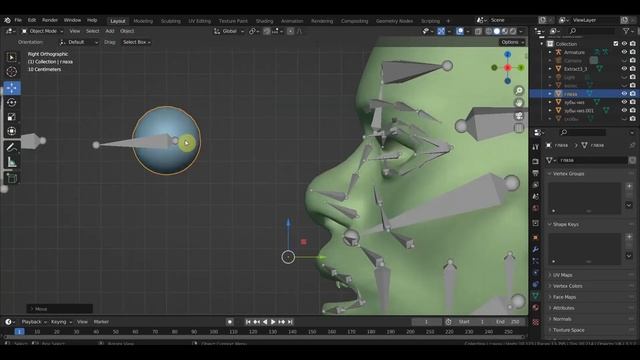The height and width of the screenshot is (360, 640).
Task: Open the Object Mode dropdown
Action: (42, 31)
